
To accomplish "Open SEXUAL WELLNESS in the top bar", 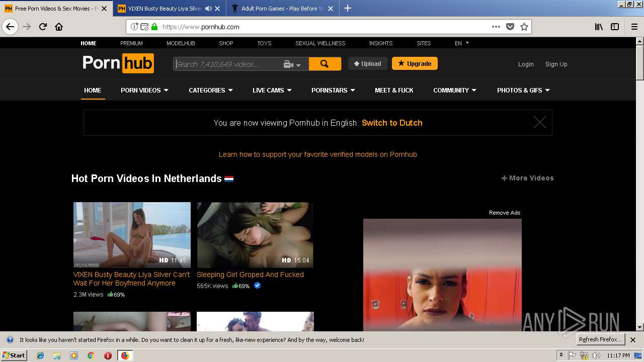I will point(320,43).
